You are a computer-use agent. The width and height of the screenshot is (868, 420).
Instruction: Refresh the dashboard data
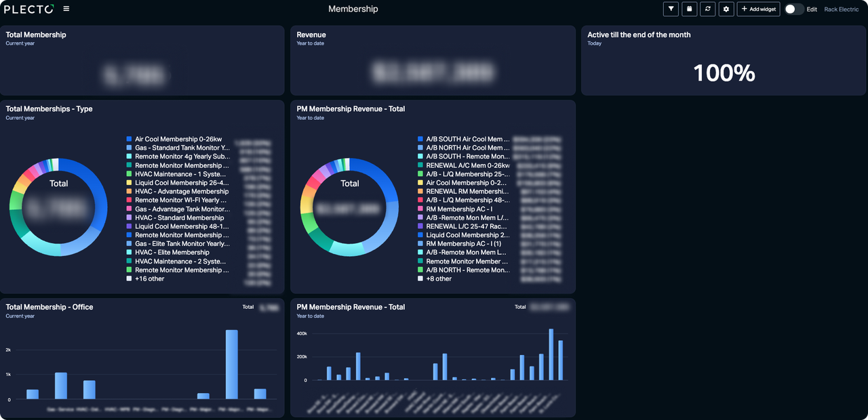[x=707, y=9]
